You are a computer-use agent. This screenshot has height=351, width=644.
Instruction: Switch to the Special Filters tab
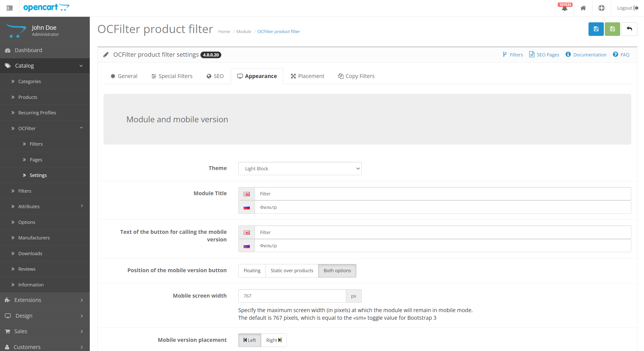click(x=172, y=76)
